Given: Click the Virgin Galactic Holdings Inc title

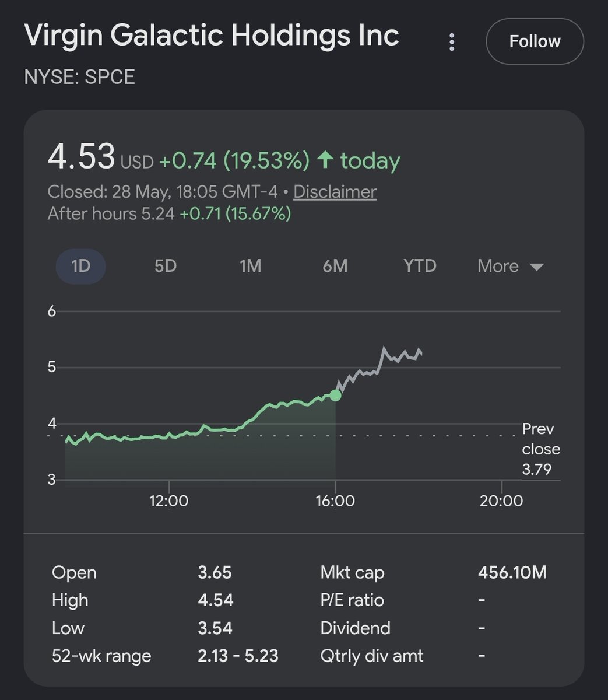Looking at the screenshot, I should click(x=212, y=35).
